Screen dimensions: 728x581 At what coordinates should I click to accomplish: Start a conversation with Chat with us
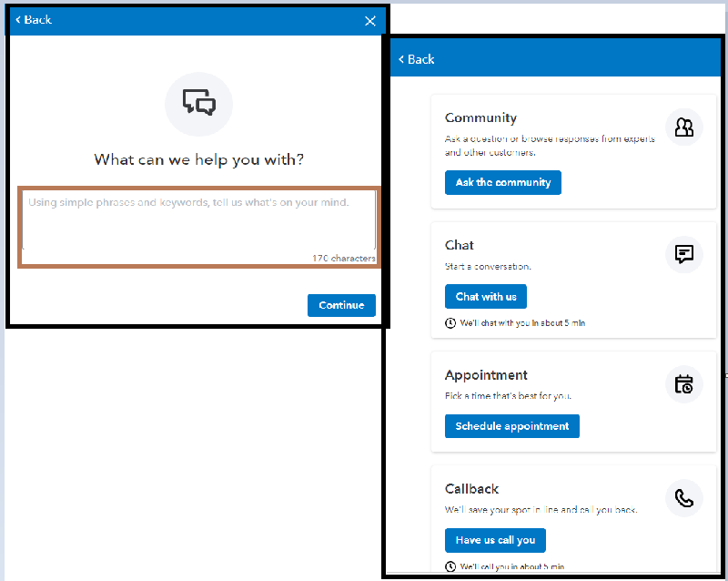pos(485,296)
